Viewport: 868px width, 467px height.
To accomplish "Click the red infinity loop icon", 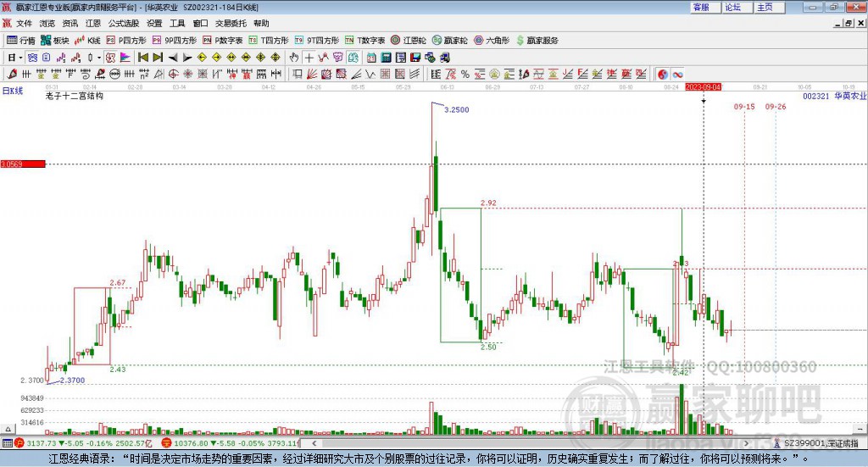I will click(x=677, y=74).
